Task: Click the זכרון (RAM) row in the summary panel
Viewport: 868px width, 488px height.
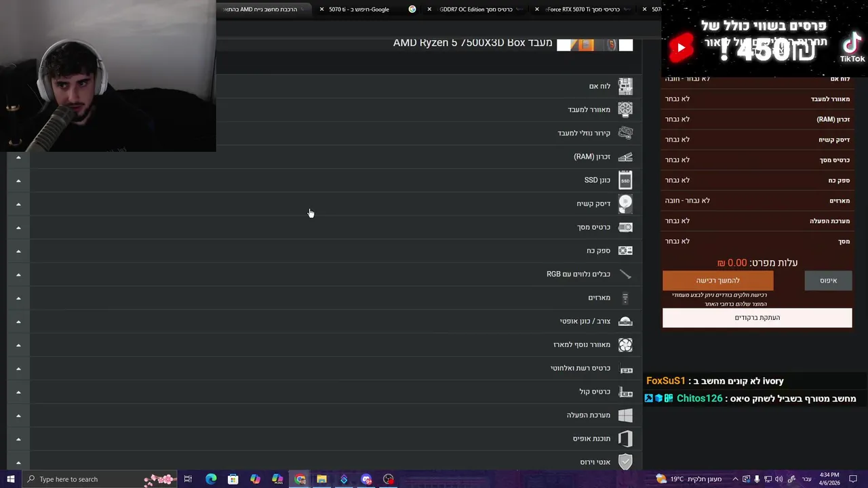Action: click(x=757, y=119)
